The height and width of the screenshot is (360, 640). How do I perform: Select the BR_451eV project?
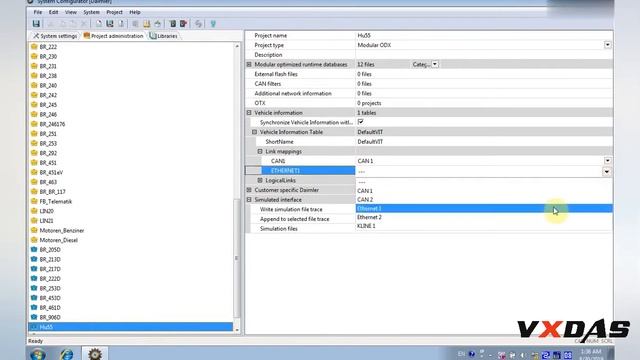(x=51, y=172)
